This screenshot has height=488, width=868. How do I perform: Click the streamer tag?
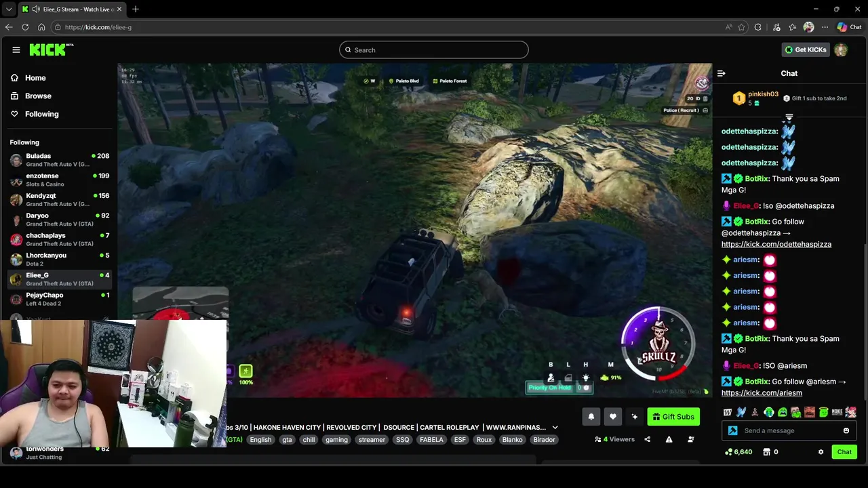[x=372, y=440]
